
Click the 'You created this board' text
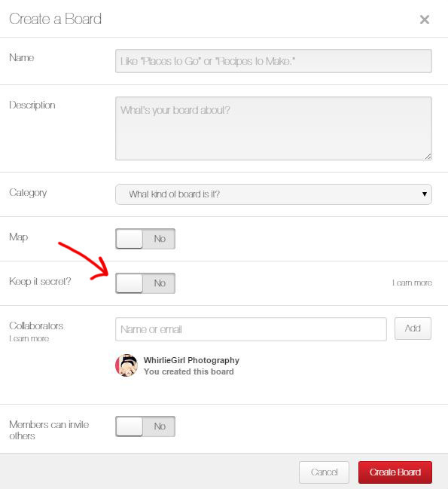[189, 371]
